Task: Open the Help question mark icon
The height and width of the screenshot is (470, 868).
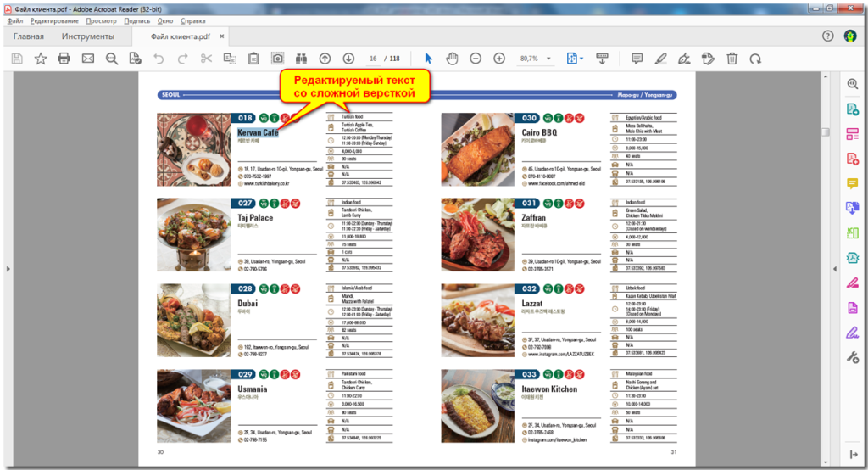Action: coord(828,36)
